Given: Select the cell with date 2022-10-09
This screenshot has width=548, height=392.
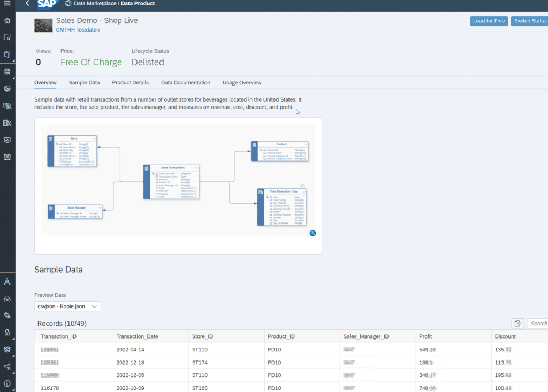Looking at the screenshot, I should tap(150, 388).
